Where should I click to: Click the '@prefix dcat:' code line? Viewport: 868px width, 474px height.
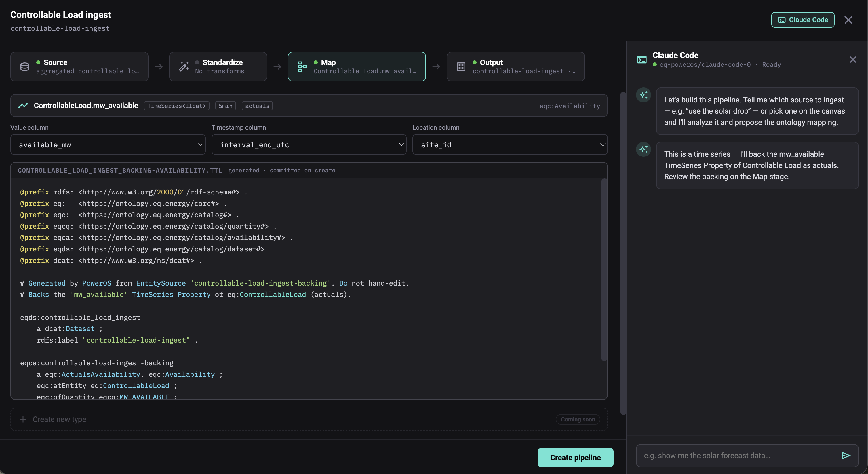[x=111, y=261]
